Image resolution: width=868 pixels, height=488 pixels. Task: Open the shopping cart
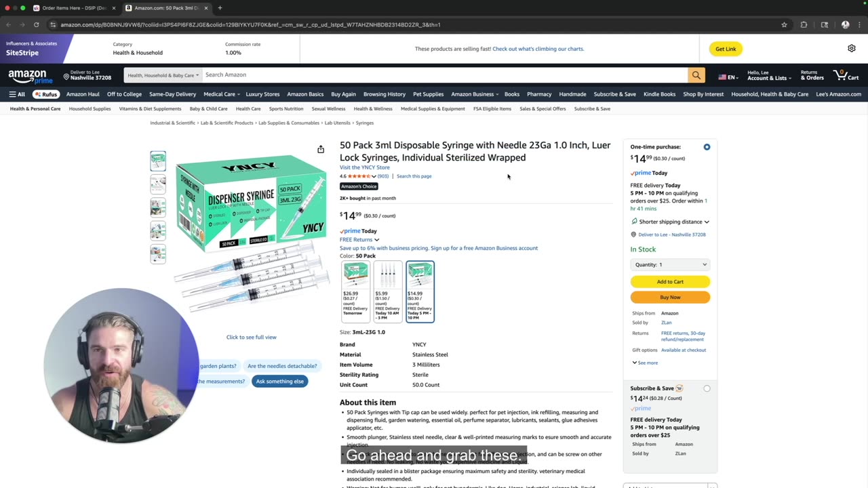(x=846, y=75)
